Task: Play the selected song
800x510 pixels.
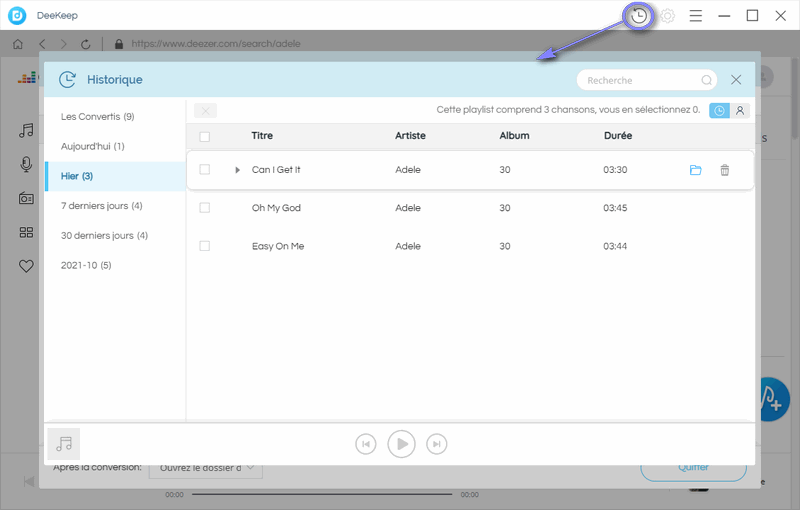Action: [x=402, y=444]
